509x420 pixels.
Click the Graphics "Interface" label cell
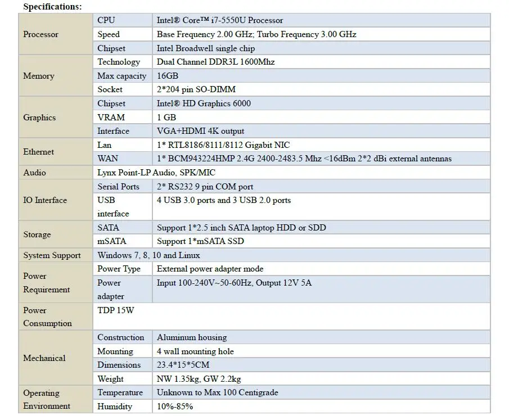tap(123, 131)
